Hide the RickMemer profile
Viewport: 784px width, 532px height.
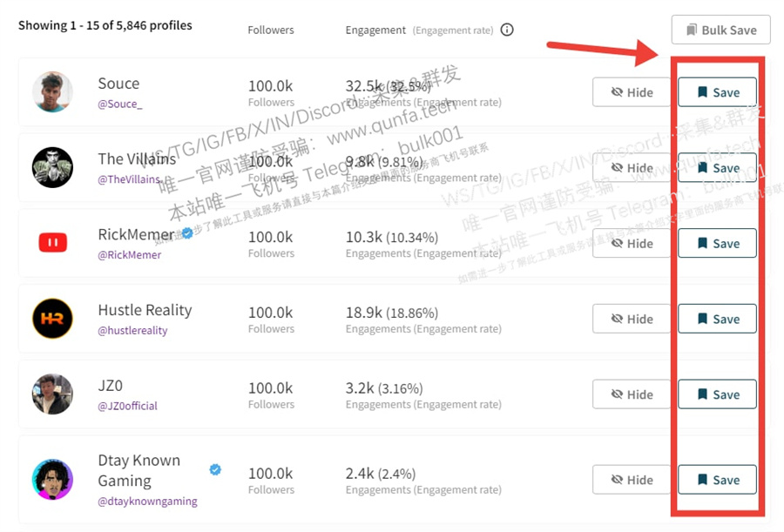(632, 243)
